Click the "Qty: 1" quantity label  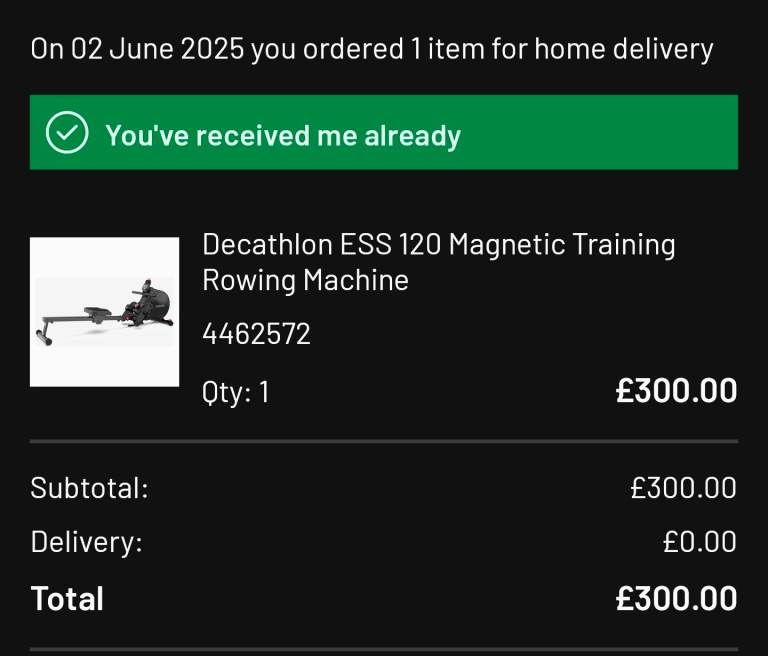pos(235,392)
